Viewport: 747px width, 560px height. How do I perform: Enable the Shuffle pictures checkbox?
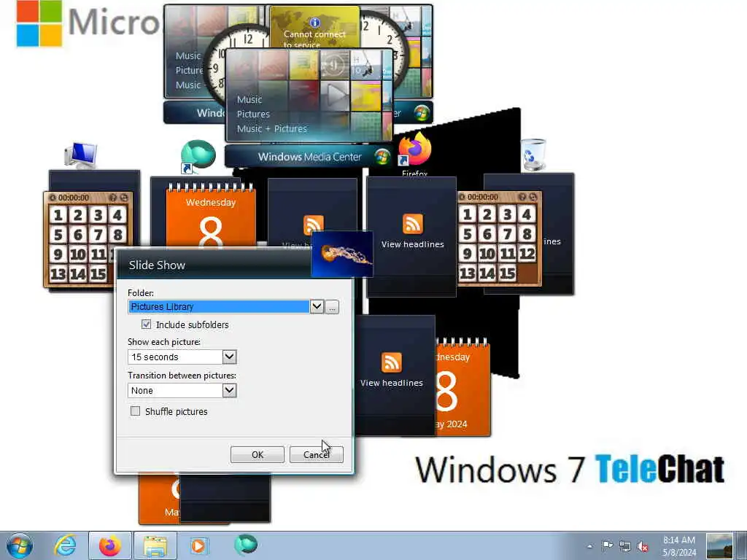point(135,411)
